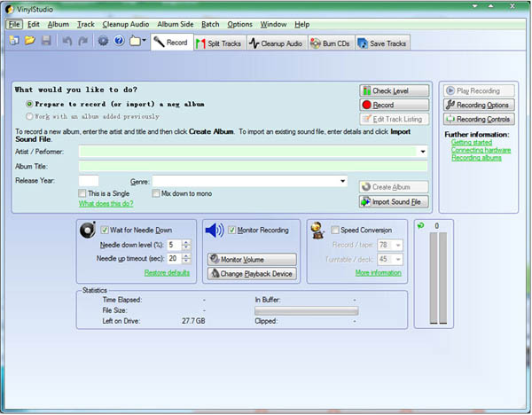Click Edit Track Listing button
Viewport: 532px width, 415px height.
pos(394,119)
